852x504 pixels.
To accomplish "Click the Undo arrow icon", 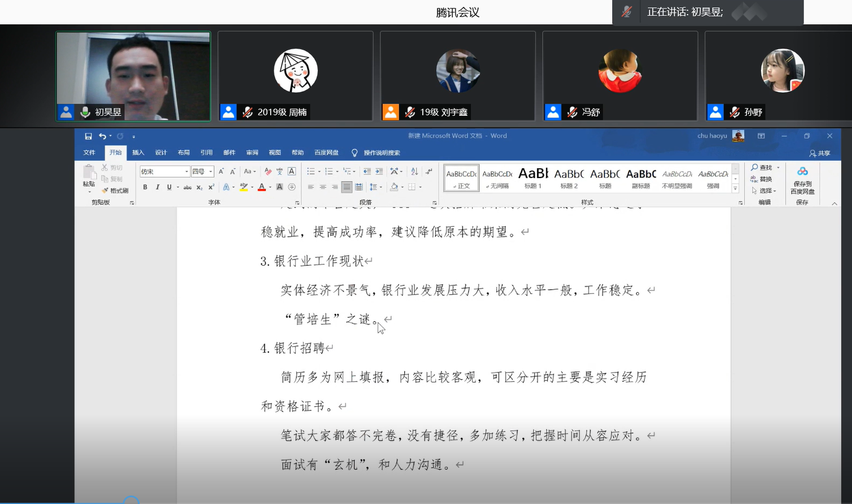I will click(102, 136).
